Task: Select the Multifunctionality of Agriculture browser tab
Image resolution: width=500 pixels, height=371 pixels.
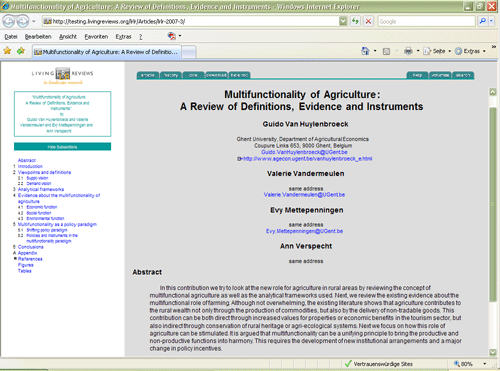Action: 107,52
